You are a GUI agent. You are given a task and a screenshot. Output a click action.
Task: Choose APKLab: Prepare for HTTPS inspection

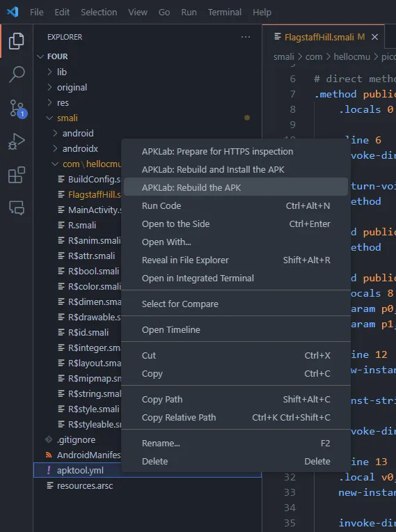pos(236,151)
